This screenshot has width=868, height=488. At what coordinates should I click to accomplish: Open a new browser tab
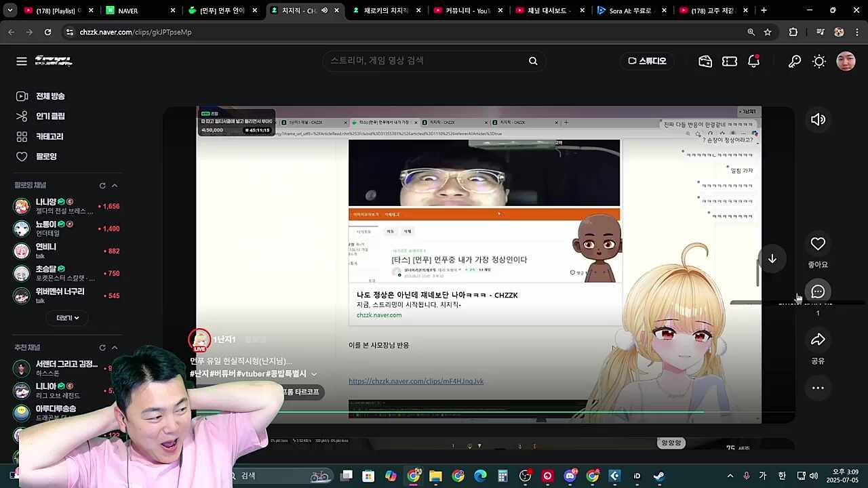764,11
